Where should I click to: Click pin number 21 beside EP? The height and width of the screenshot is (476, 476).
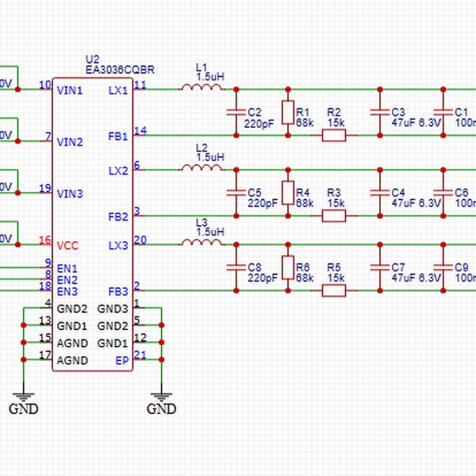[x=140, y=355]
